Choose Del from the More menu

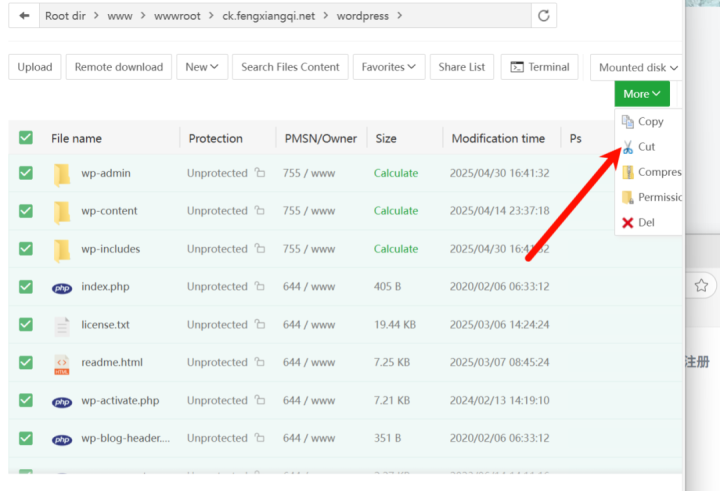(649, 223)
